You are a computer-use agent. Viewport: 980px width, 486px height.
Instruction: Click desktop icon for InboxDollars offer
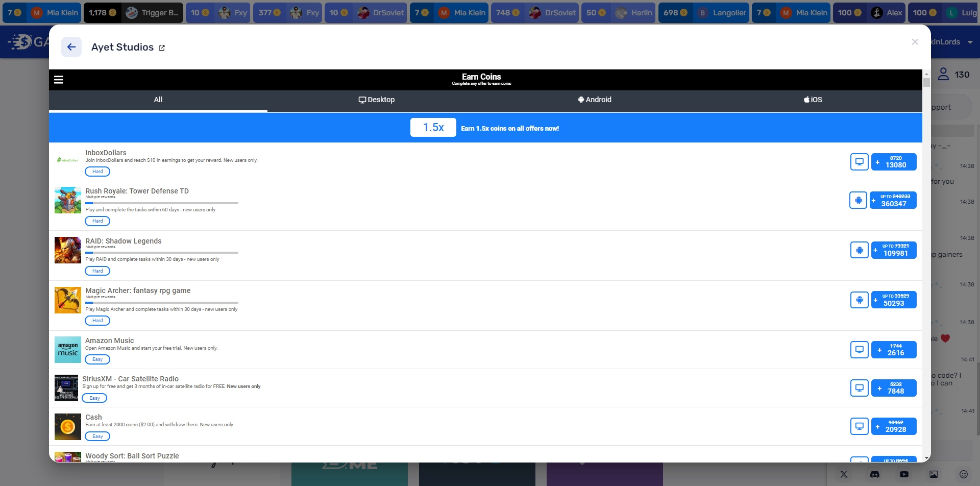pyautogui.click(x=860, y=162)
